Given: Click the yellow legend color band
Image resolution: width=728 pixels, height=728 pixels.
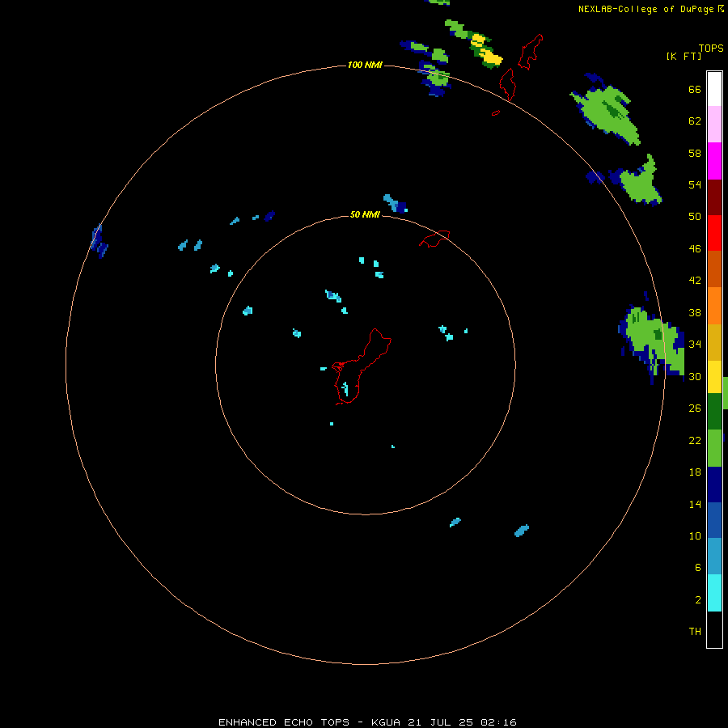Looking at the screenshot, I should [x=714, y=377].
